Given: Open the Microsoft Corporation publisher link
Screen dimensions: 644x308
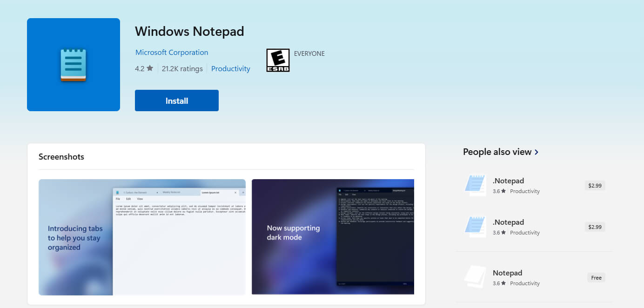Looking at the screenshot, I should (172, 53).
